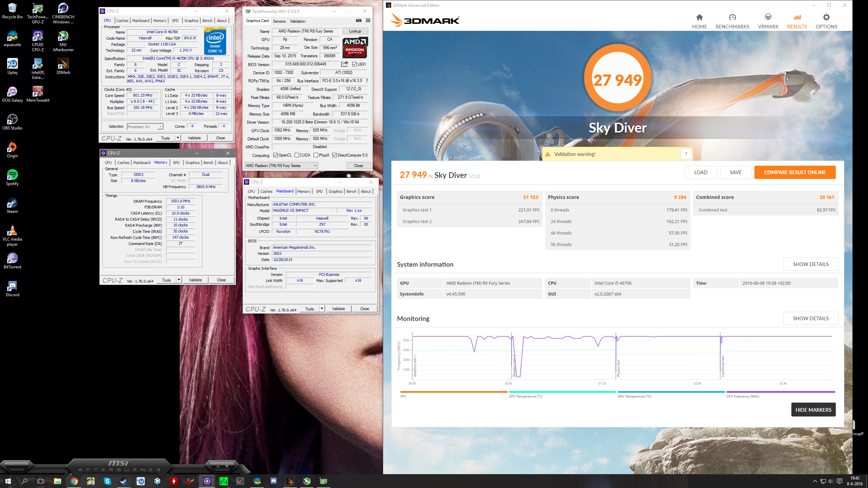This screenshot has height=488, width=868.
Task: Open Bench tab in Mainboard CPU-Z window
Action: (x=351, y=191)
